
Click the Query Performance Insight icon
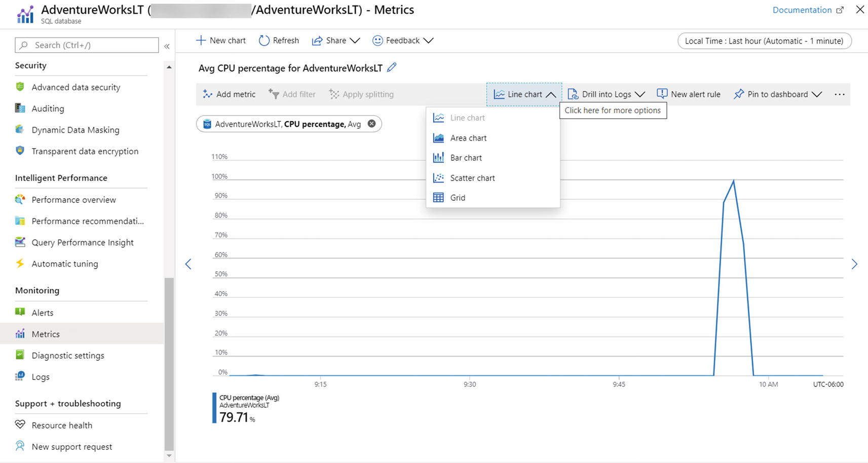pos(20,242)
